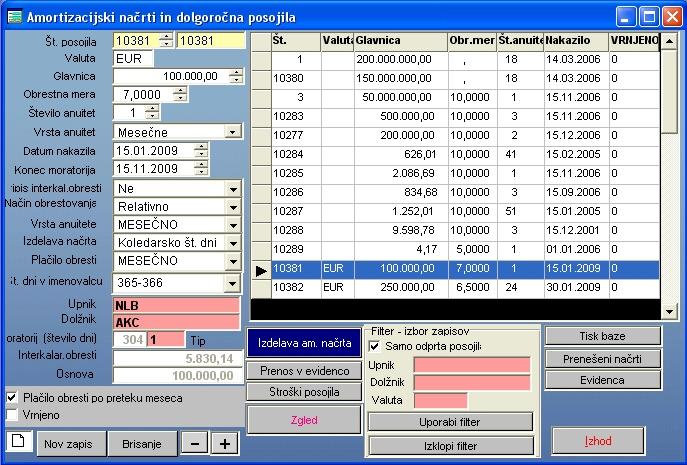Click the Nakazilo column header
This screenshot has height=465, width=687.
pyautogui.click(x=576, y=39)
